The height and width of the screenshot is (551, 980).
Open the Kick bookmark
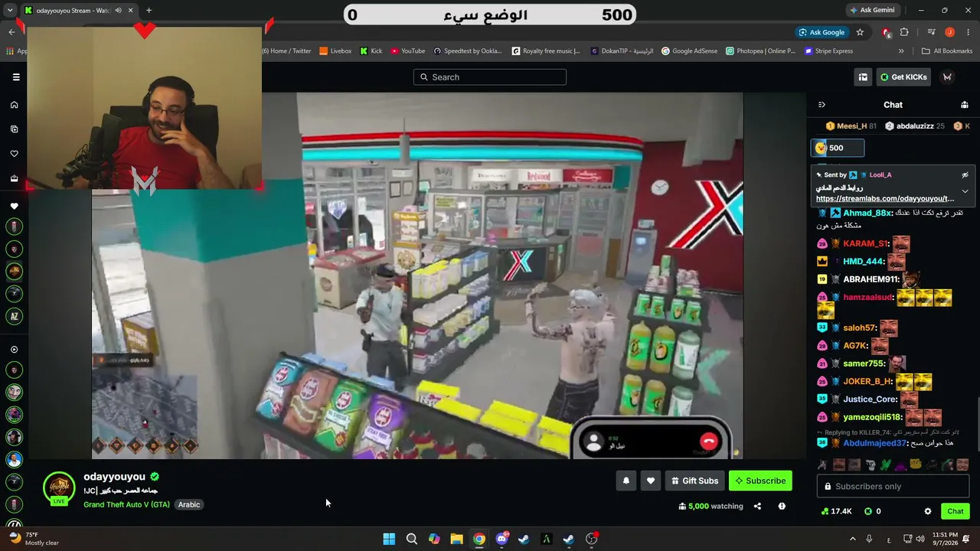coord(371,51)
